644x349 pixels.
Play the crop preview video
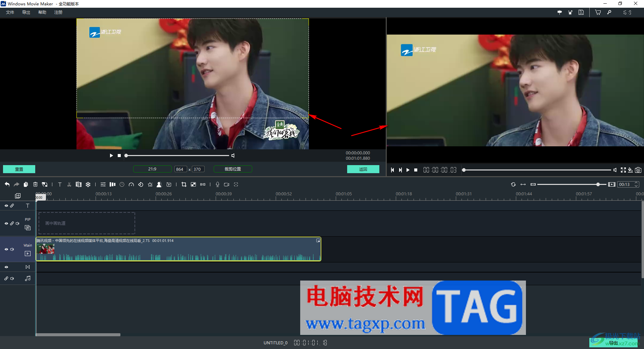(111, 156)
